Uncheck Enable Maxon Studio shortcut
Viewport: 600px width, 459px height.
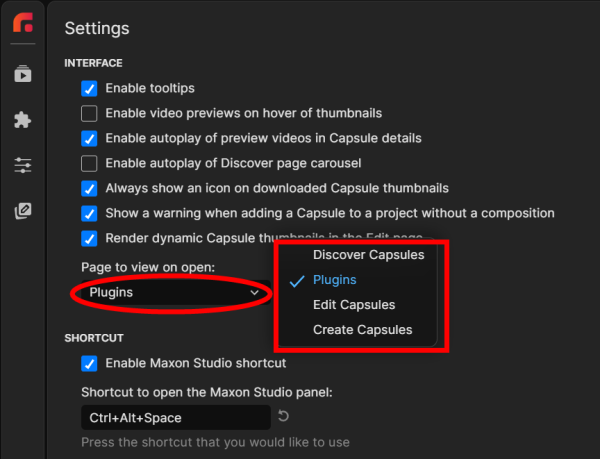pyautogui.click(x=89, y=363)
